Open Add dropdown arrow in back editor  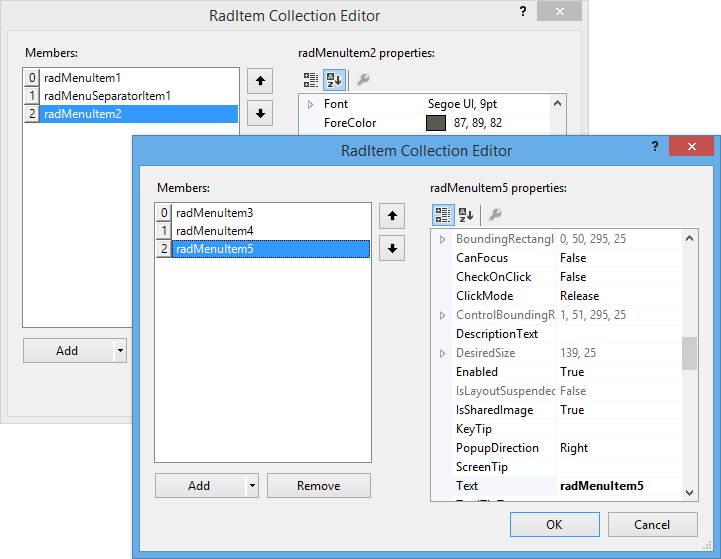pyautogui.click(x=120, y=350)
